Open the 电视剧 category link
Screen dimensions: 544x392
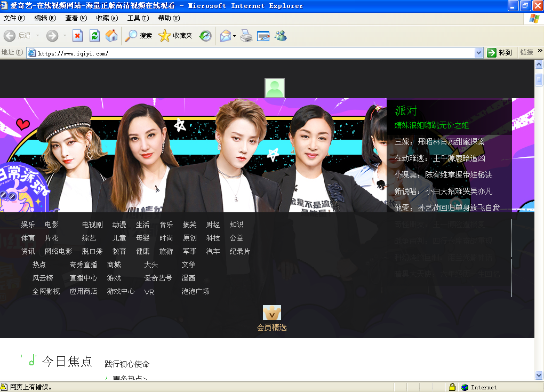click(92, 225)
